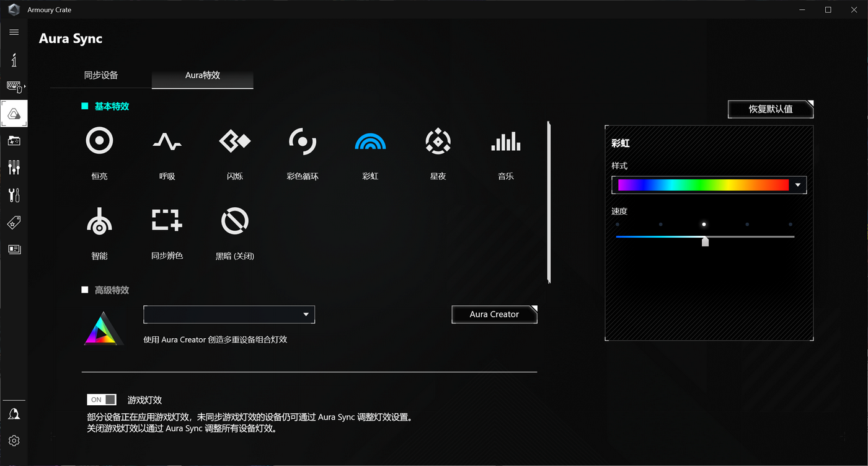This screenshot has width=868, height=466.
Task: Click the effects list vertical scrollbar
Action: (549, 202)
